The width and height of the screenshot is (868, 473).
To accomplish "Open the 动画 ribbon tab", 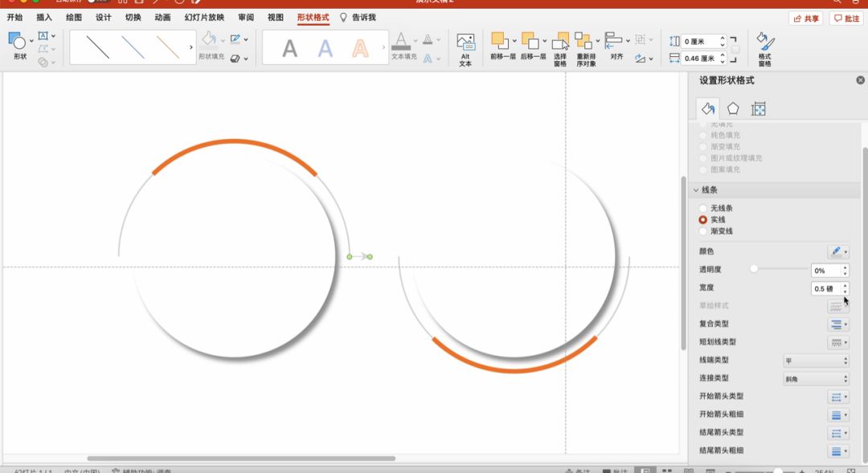I will (162, 17).
